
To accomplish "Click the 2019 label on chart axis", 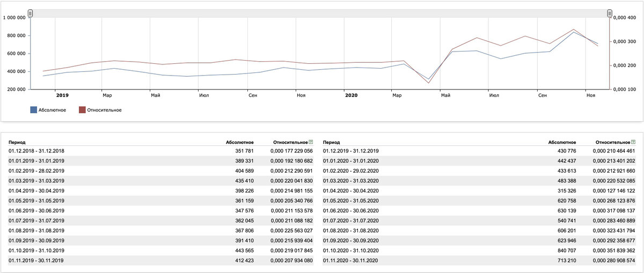I will (62, 95).
